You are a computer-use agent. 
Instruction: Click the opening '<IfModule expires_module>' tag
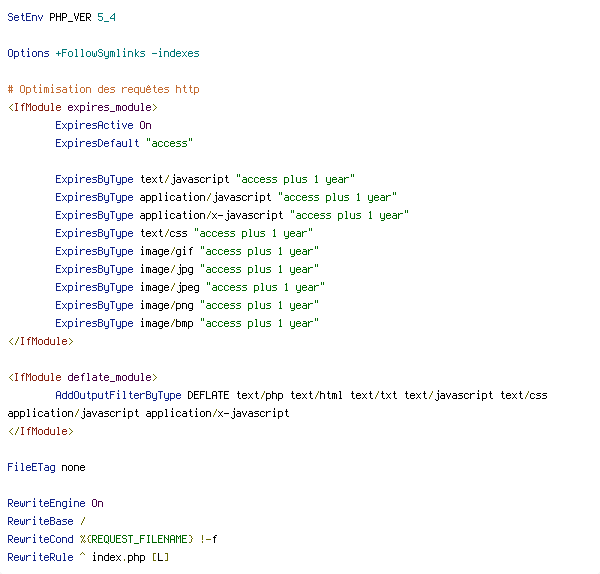[x=83, y=107]
